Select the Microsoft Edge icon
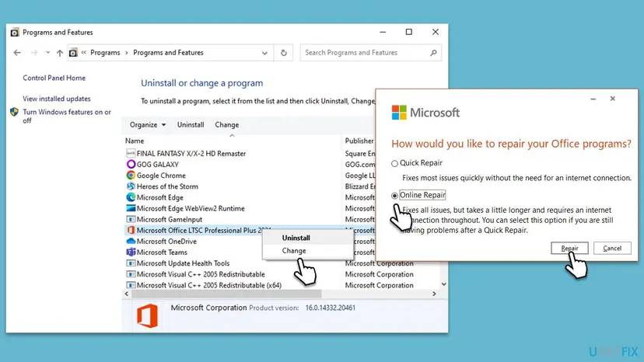Viewport: 644px width, 362px height. (131, 197)
